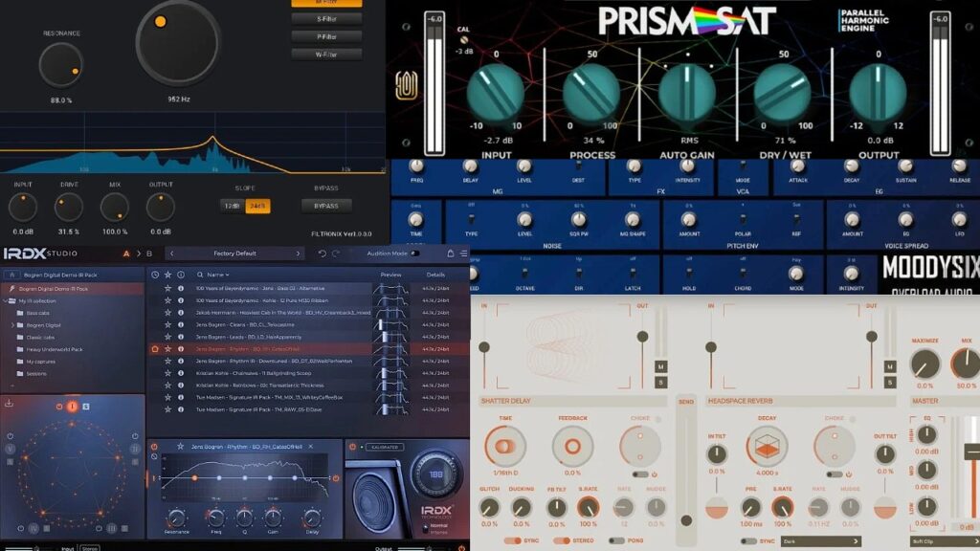Go to previous preset with left chevron
Viewport: 980px width, 551px height.
(x=172, y=253)
